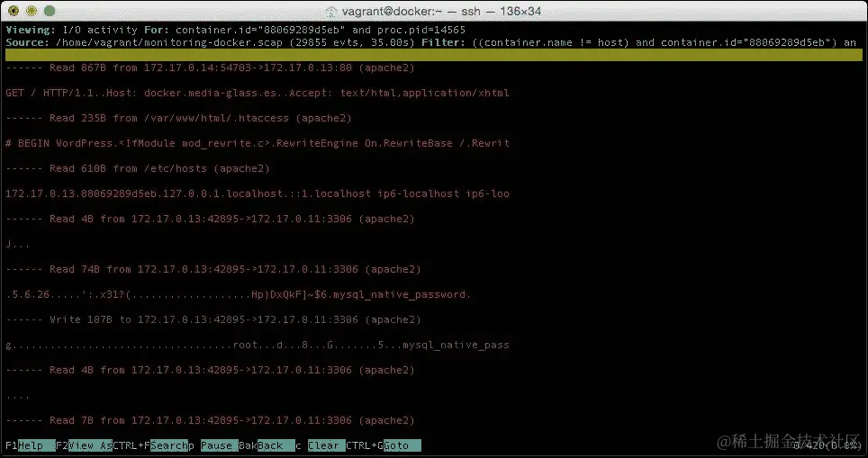Screen dimensions: 868x458
Task: Click the green zoom window button
Action: [50, 11]
